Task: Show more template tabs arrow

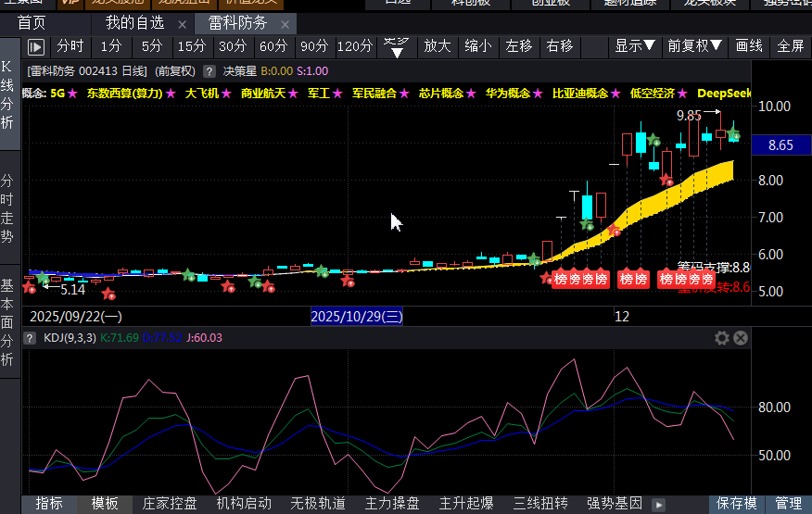Action: coord(658,505)
